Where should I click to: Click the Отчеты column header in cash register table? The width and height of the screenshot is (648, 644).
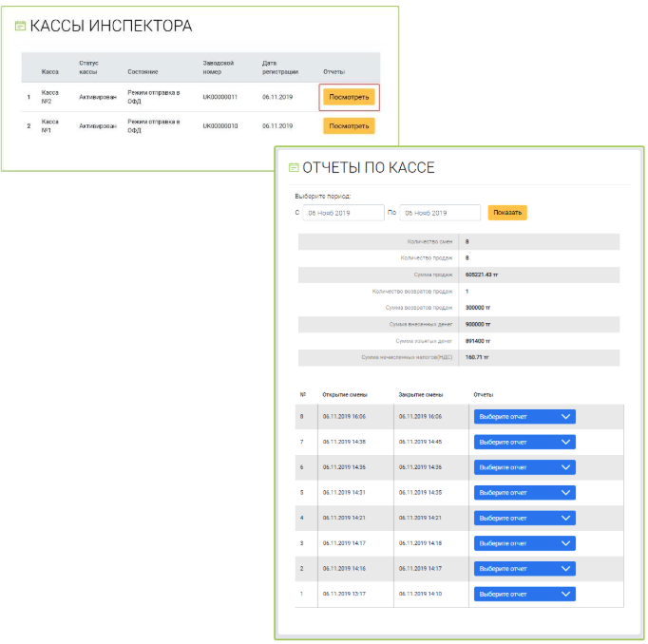click(x=334, y=71)
